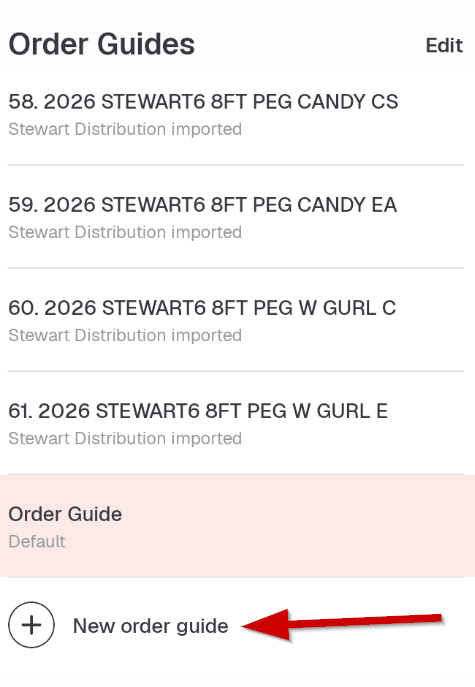The height and width of the screenshot is (687, 475).
Task: Click empty pink area of selected row
Action: (307, 526)
